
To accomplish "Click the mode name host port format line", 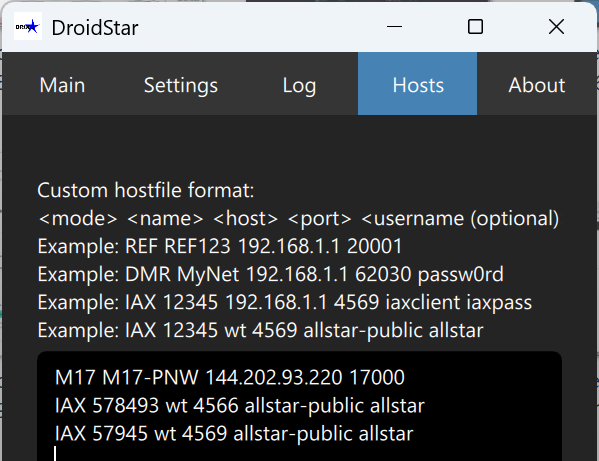I will click(298, 218).
